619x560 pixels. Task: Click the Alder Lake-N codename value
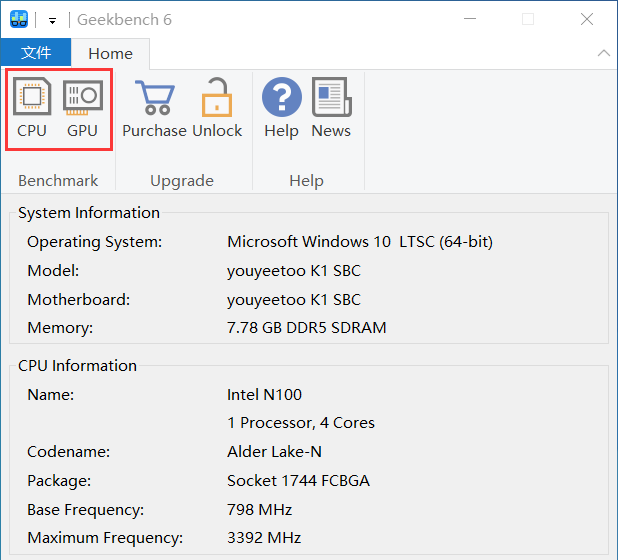click(x=274, y=452)
